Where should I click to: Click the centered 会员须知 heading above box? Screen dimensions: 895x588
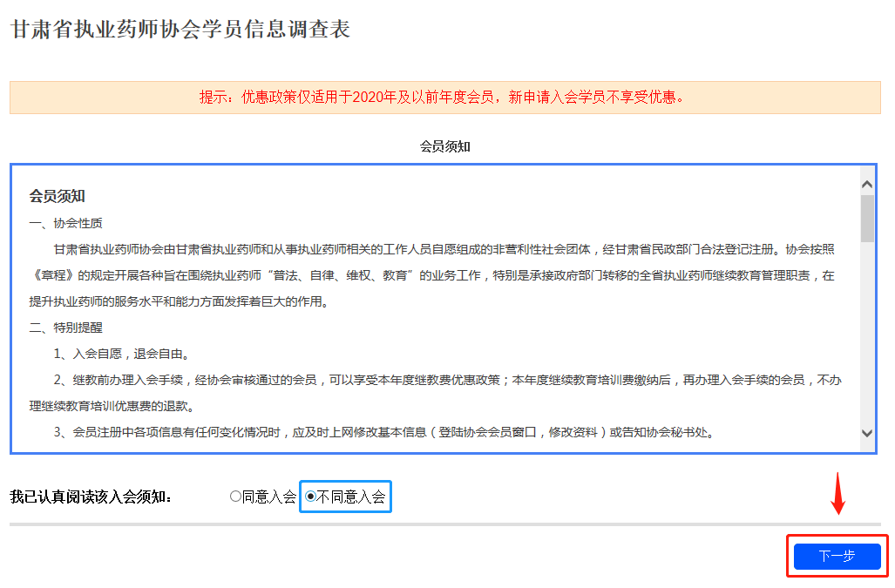tap(444, 146)
